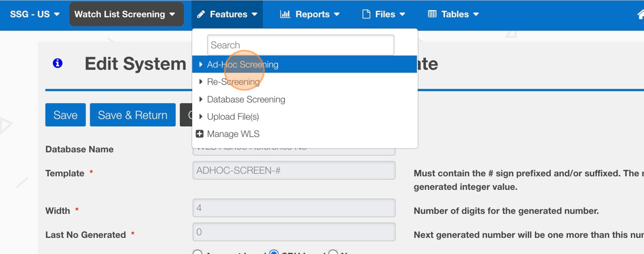
Task: Expand the Ad-Hoc Screening submenu arrow
Action: click(x=201, y=65)
